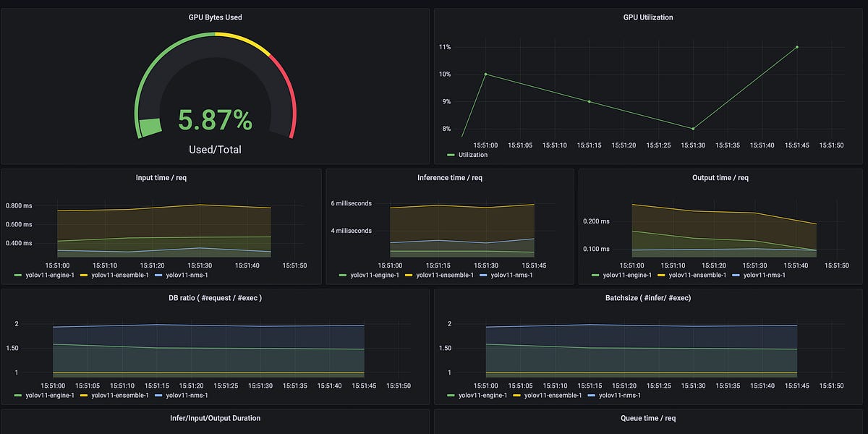Viewport: 868px width, 434px height.
Task: Click the green line icon beside yolov11-engine-1 in Output time legend
Action: (x=594, y=275)
